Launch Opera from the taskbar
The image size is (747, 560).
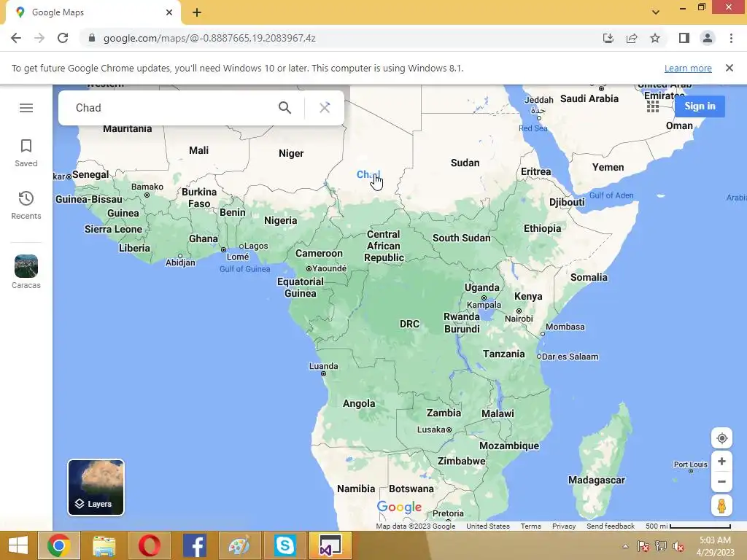point(149,545)
